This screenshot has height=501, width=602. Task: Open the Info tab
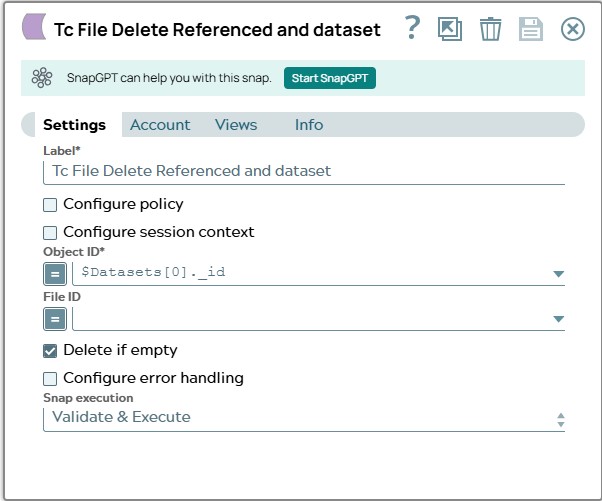[309, 125]
